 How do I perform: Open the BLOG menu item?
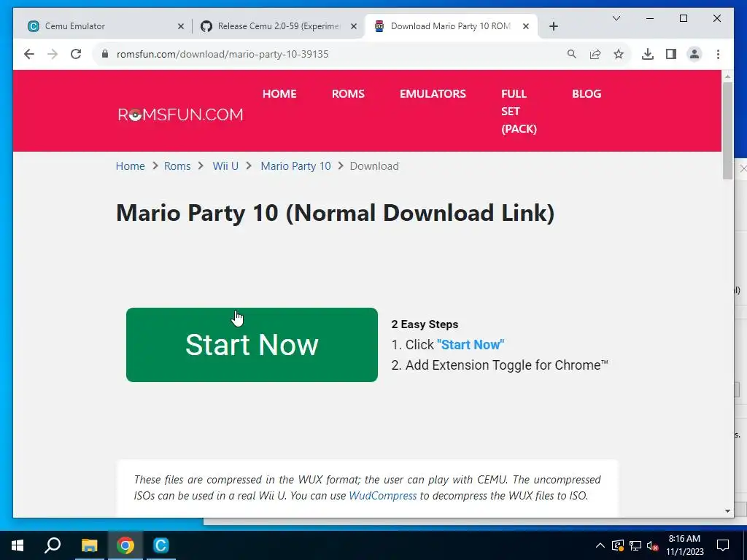(587, 94)
